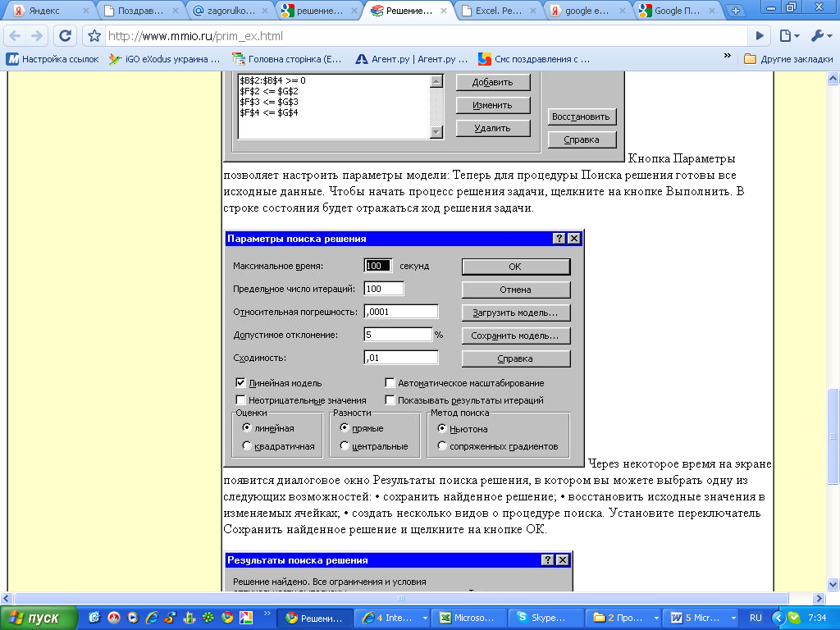Open the page control menu icon
840x630 pixels.
pyautogui.click(x=789, y=36)
